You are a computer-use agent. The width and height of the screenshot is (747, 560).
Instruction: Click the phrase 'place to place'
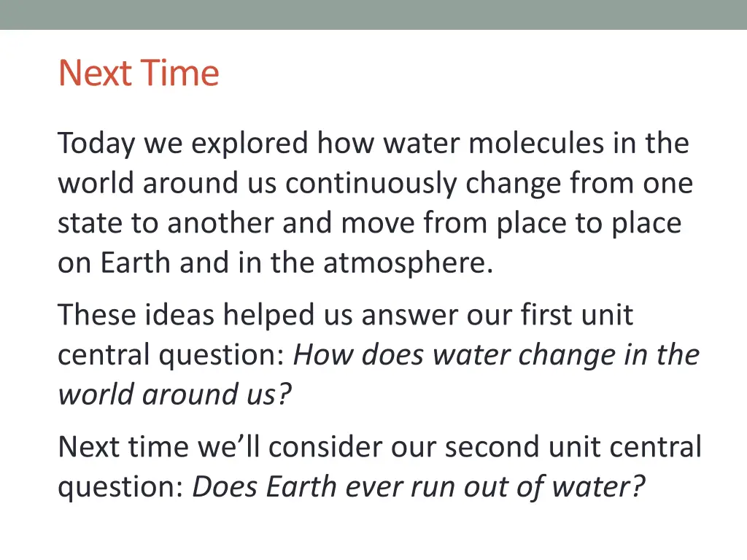click(x=589, y=225)
